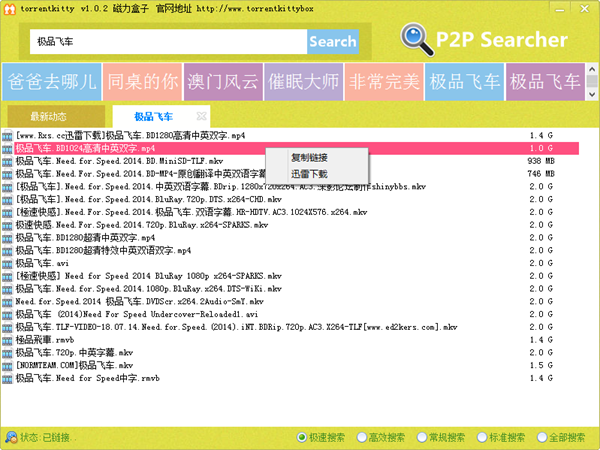Click the file icon of the BD1280超清特效中英双语双字 row

[x=7, y=251]
